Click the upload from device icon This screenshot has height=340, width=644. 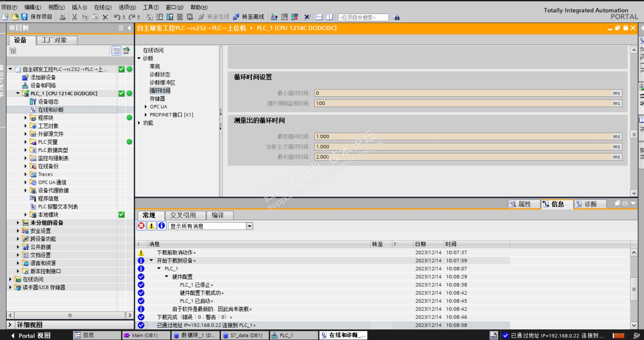(x=169, y=17)
